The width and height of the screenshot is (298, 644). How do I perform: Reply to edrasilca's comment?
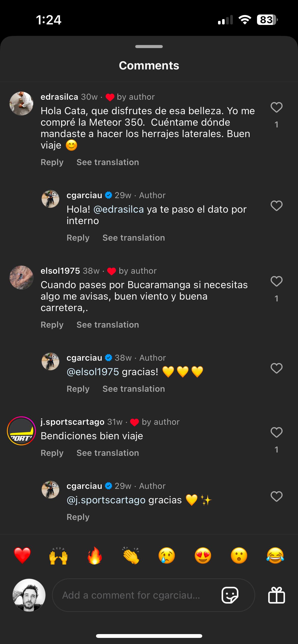point(52,162)
